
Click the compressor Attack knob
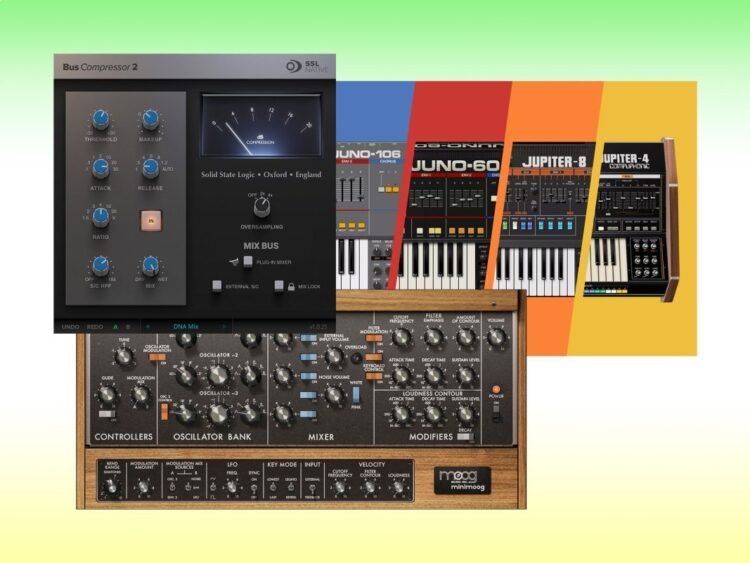(x=100, y=167)
